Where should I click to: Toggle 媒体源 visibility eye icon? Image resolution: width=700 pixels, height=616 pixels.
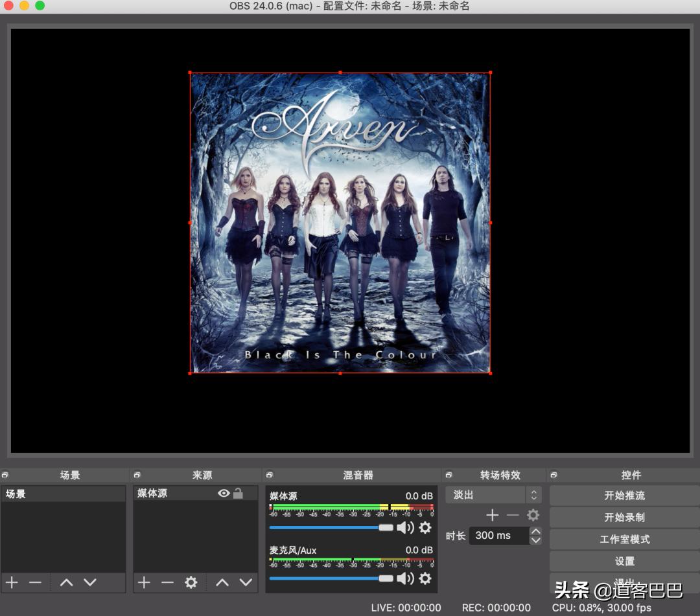224,493
